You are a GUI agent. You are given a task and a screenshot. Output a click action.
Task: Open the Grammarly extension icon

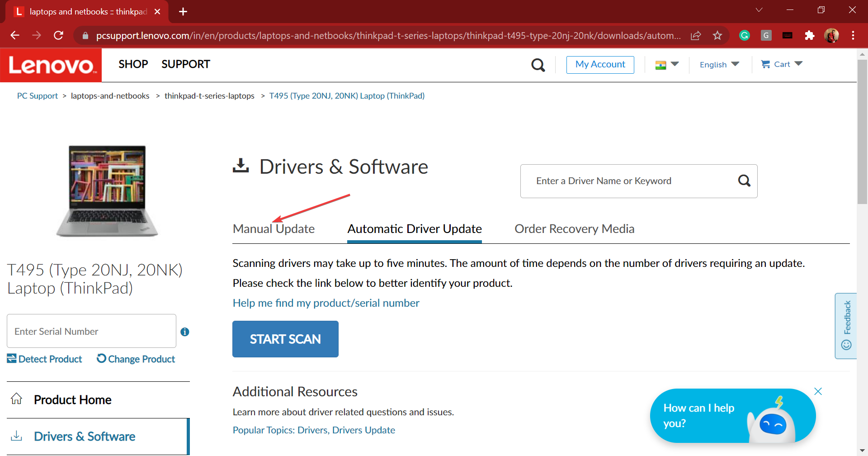(745, 35)
